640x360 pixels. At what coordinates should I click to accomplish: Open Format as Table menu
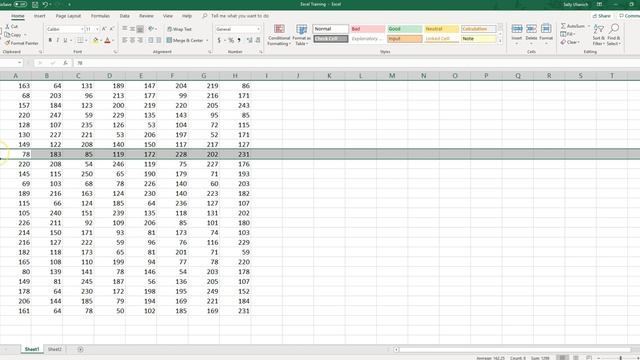[301, 35]
